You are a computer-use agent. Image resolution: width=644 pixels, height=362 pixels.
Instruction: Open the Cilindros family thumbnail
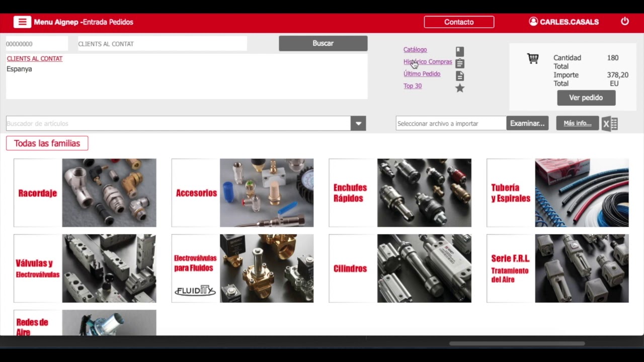pos(400,268)
